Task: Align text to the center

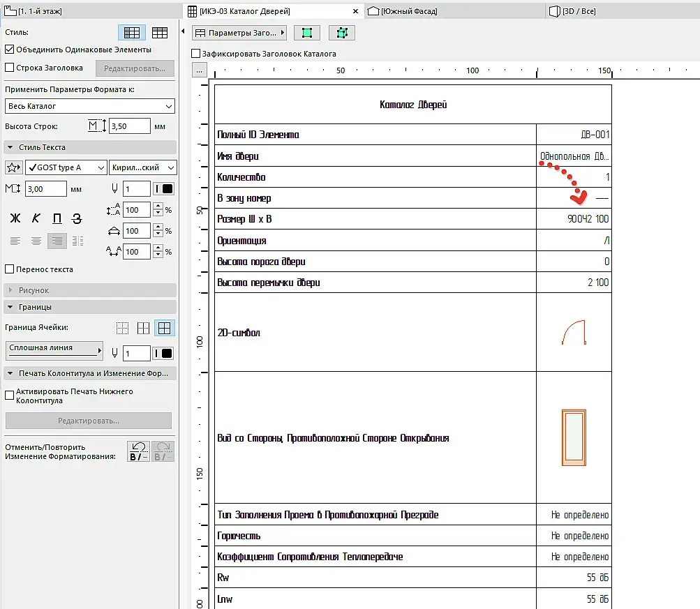Action: pyautogui.click(x=36, y=241)
